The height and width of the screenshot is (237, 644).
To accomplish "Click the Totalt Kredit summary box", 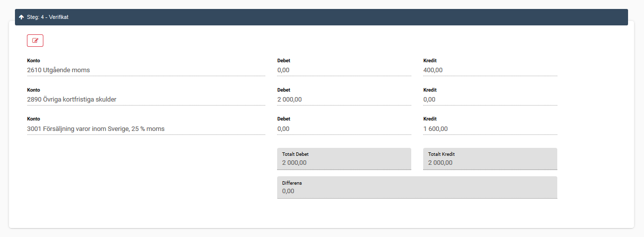I will point(489,159).
